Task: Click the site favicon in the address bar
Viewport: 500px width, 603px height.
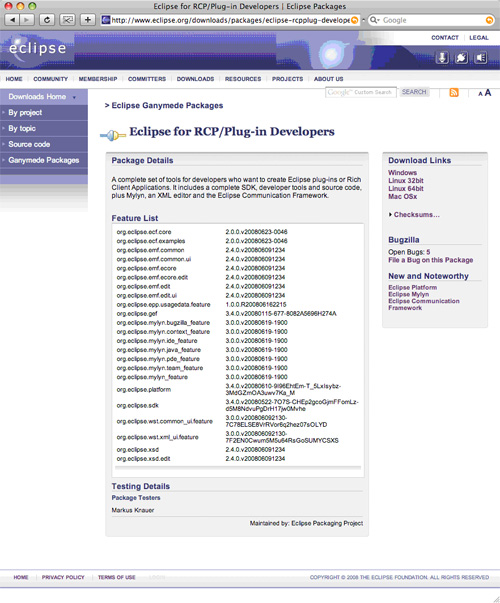Action: pos(106,20)
